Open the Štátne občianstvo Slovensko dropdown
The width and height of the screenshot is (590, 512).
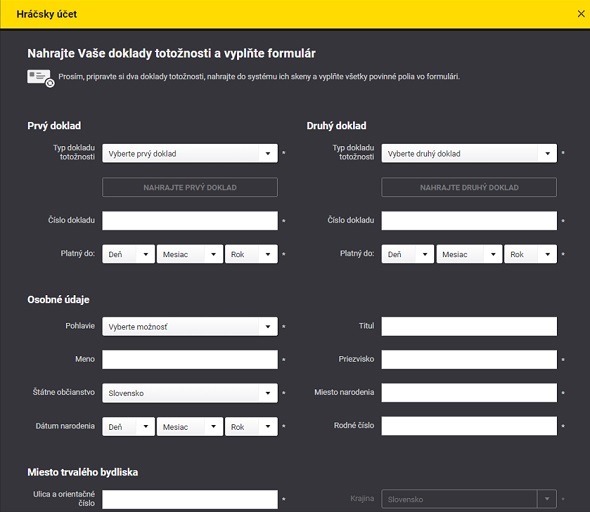[x=190, y=393]
